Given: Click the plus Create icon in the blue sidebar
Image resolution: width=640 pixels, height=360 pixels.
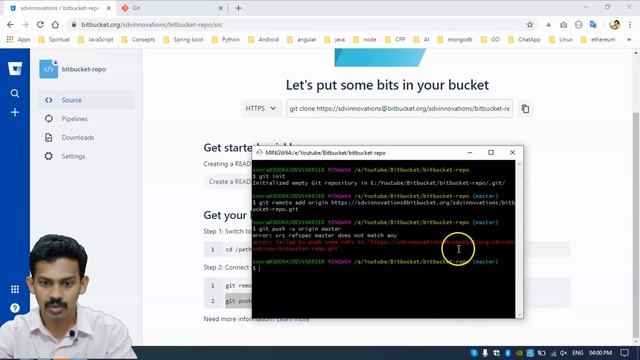Looking at the screenshot, I should [x=15, y=112].
